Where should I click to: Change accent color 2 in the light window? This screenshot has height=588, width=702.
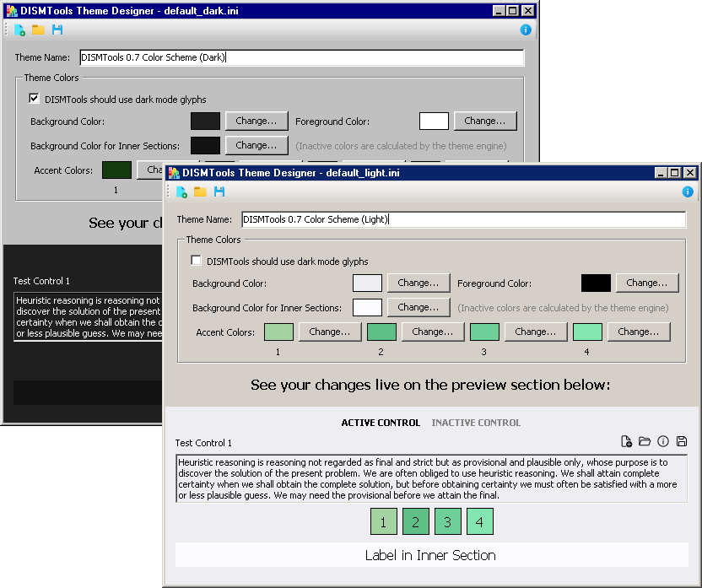(433, 332)
